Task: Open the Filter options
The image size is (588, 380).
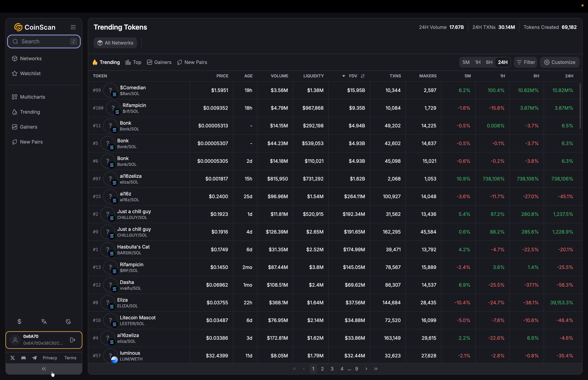Action: point(526,62)
